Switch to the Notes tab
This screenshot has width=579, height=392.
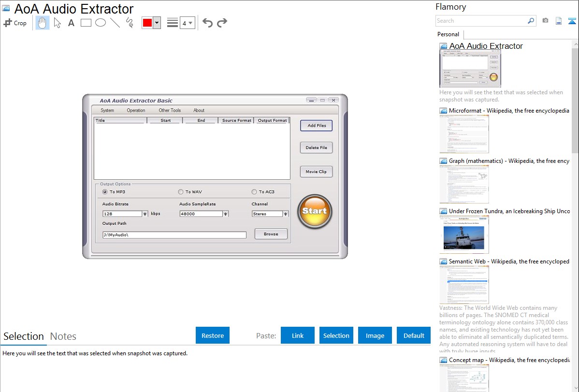coord(63,336)
